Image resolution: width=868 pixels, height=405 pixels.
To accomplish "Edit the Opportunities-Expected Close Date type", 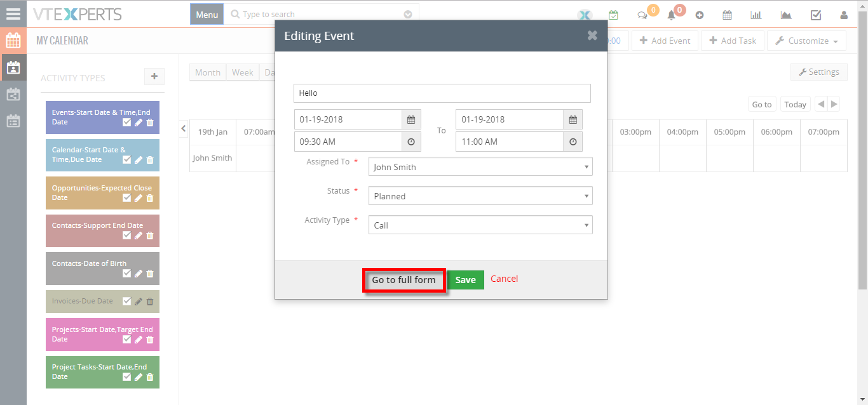I will point(139,198).
